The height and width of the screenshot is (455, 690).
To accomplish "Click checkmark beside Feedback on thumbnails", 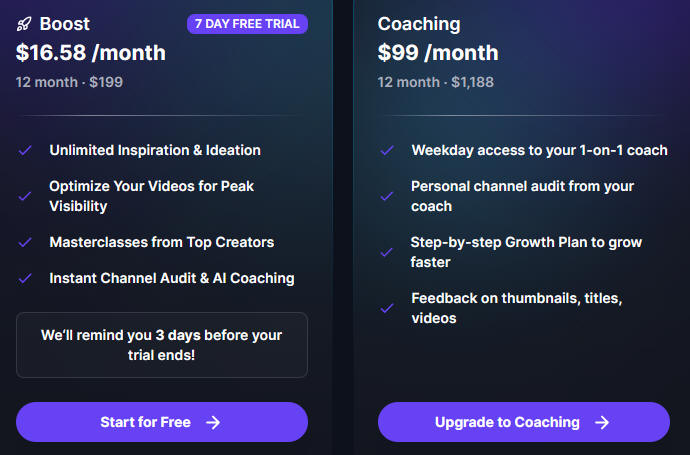I will (387, 308).
